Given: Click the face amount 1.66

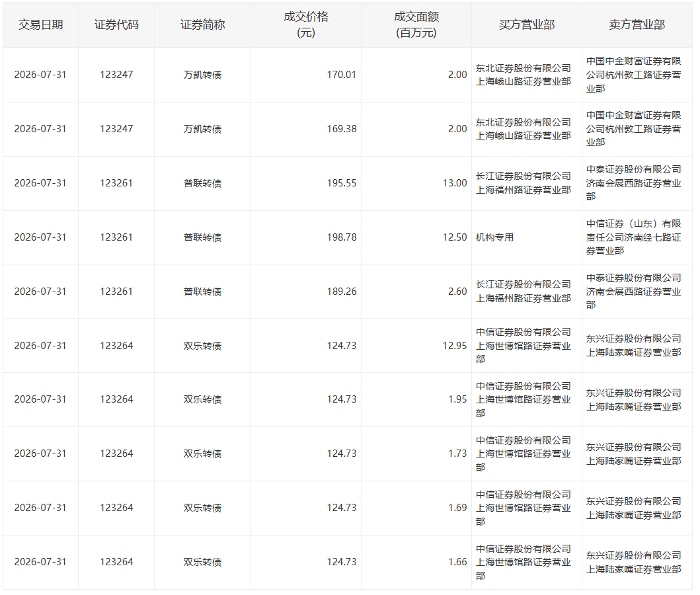Looking at the screenshot, I should point(457,563).
